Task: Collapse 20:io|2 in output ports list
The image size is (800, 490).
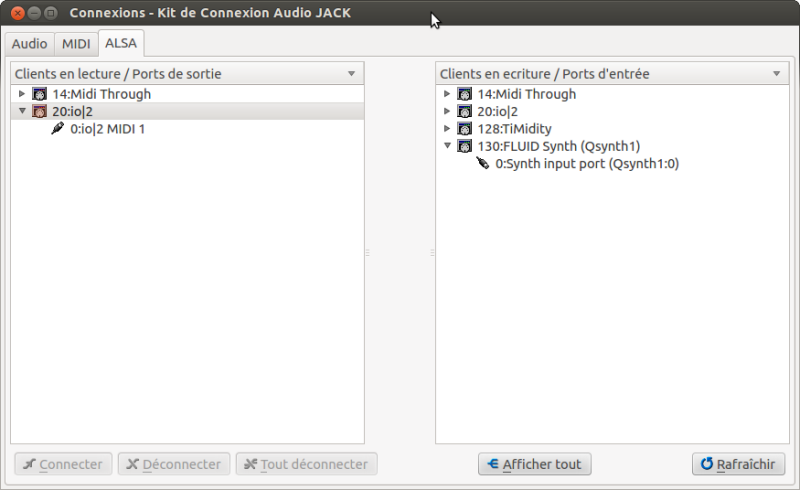Action: [22, 111]
